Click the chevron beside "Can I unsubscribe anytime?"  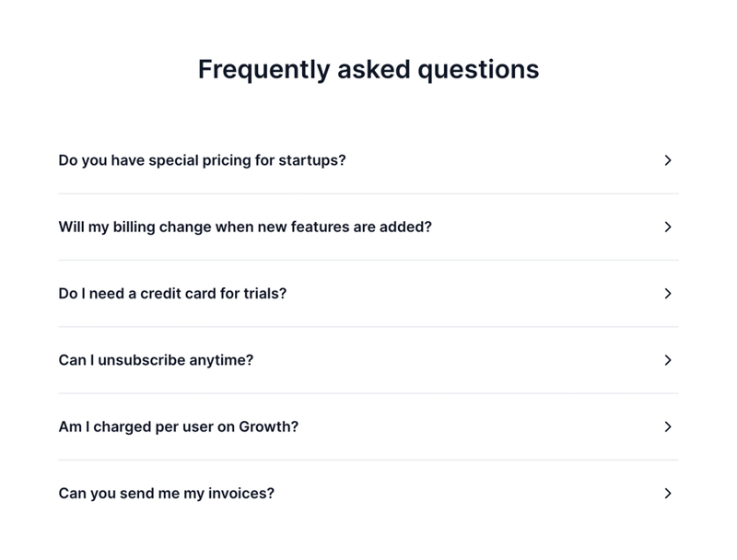[x=668, y=360]
